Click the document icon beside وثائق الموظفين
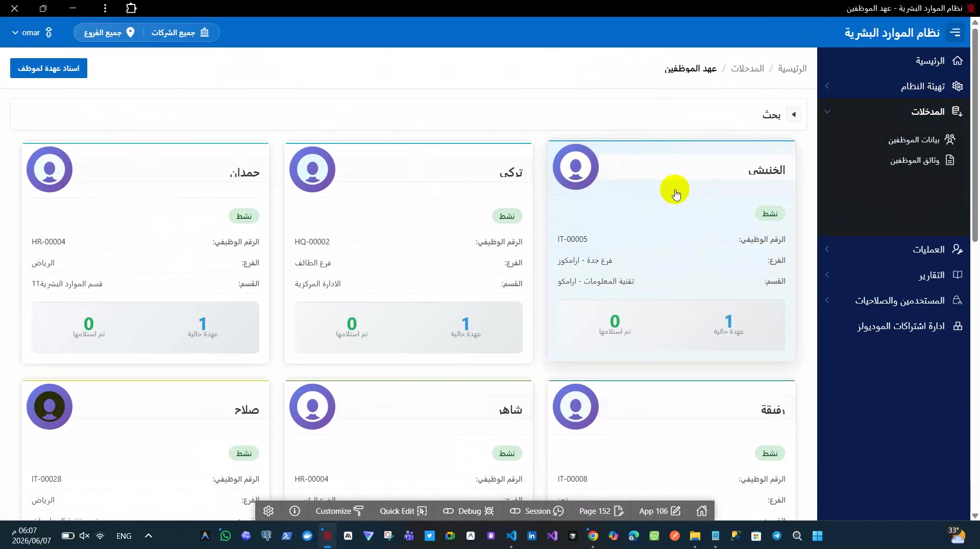 pos(950,160)
